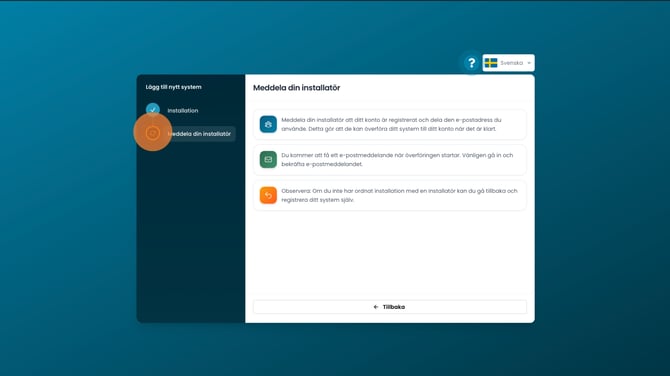The width and height of the screenshot is (670, 376).
Task: Click the Tillbaka button
Action: pos(389,307)
